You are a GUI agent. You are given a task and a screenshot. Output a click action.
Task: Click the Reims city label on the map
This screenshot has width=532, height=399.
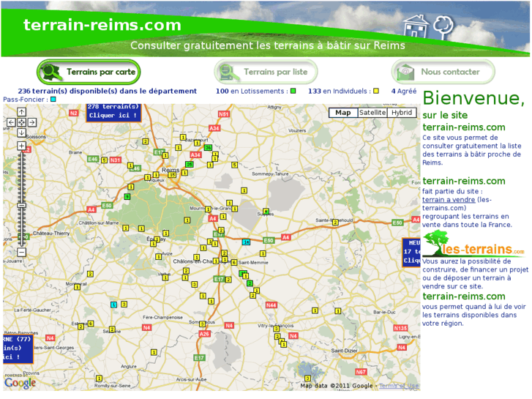tap(171, 170)
